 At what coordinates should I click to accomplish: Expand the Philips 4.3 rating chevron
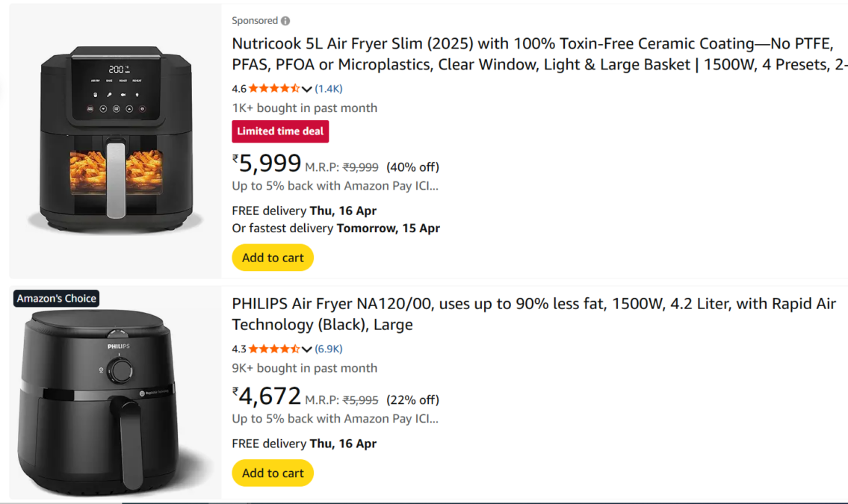306,349
